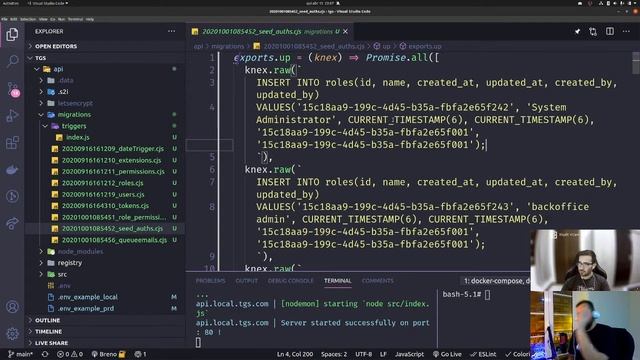Open 20200916161219_users.cjs file
The height and width of the screenshot is (360, 640).
[105, 195]
